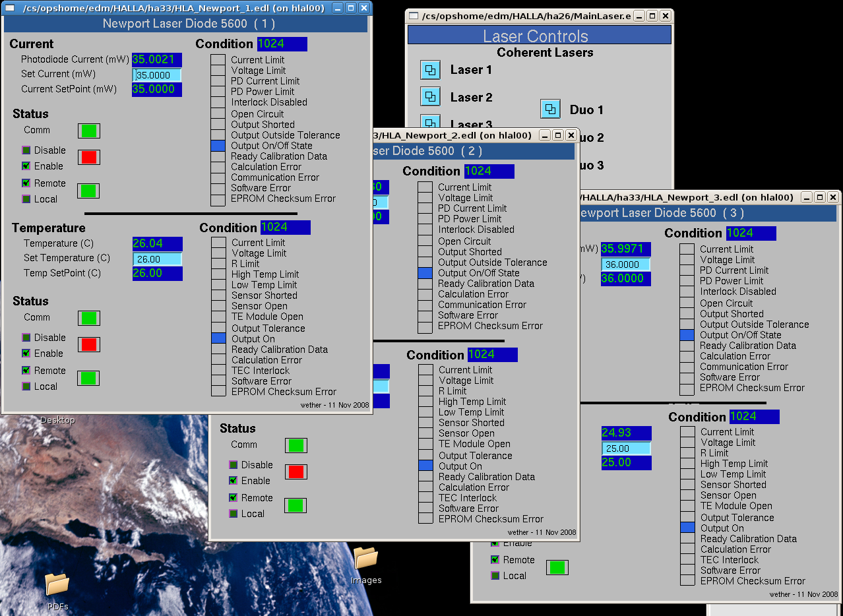Click 'Interlock Disabled' label in diode 3 window
This screenshot has width=843, height=616.
coord(738,292)
